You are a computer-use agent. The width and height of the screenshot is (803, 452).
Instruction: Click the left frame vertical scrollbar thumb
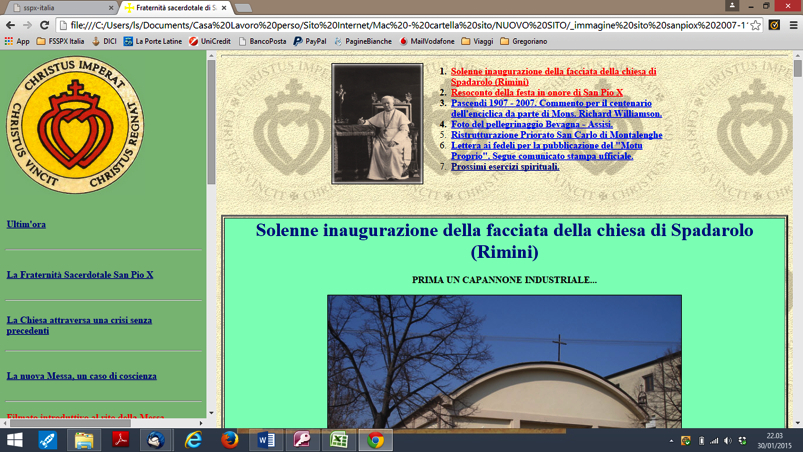(x=211, y=122)
